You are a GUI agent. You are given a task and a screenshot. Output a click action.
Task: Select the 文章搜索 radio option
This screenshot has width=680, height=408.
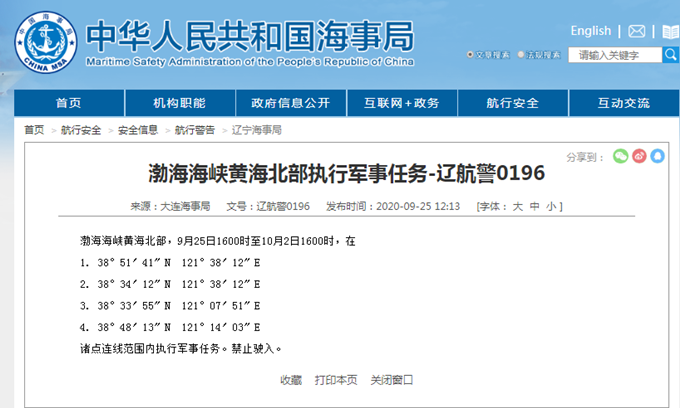470,55
